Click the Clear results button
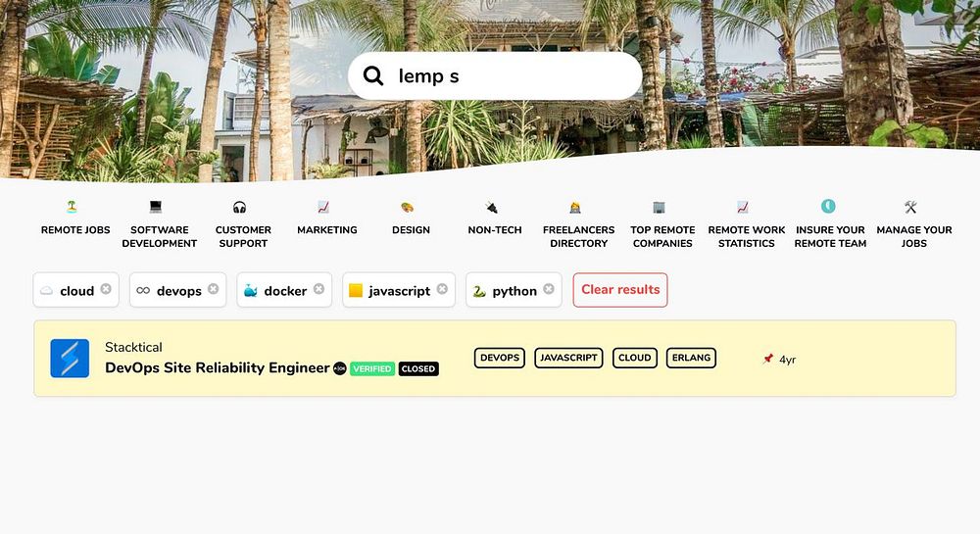The height and width of the screenshot is (534, 980). [620, 290]
